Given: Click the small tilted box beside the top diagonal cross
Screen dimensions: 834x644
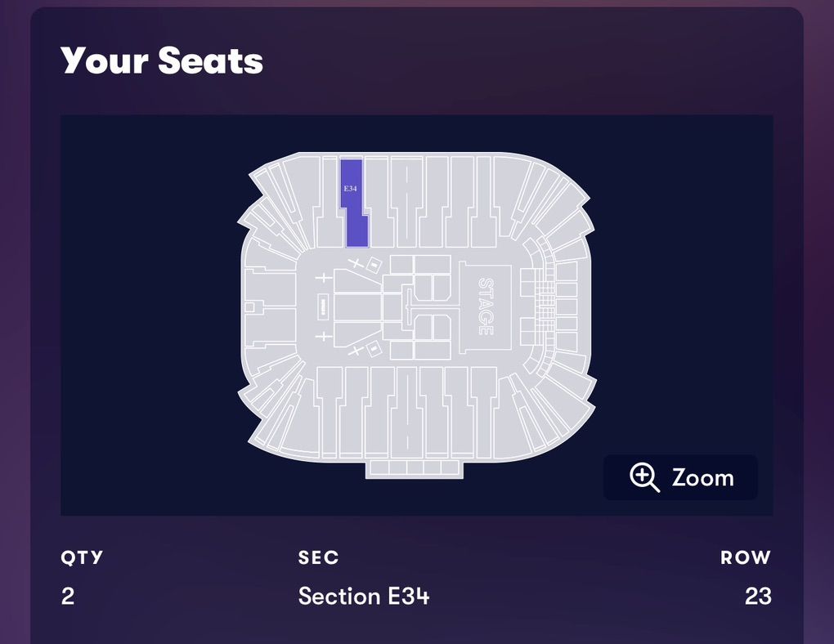Looking at the screenshot, I should tap(374, 264).
